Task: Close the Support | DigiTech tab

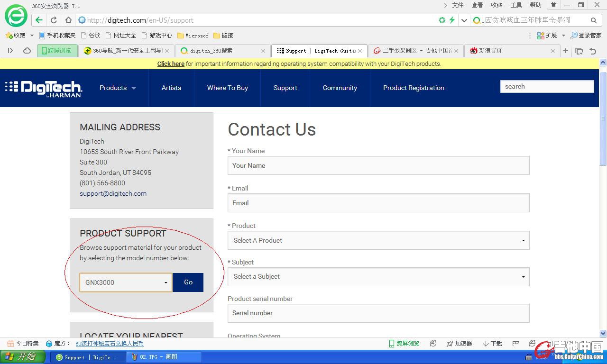Action: coord(360,51)
